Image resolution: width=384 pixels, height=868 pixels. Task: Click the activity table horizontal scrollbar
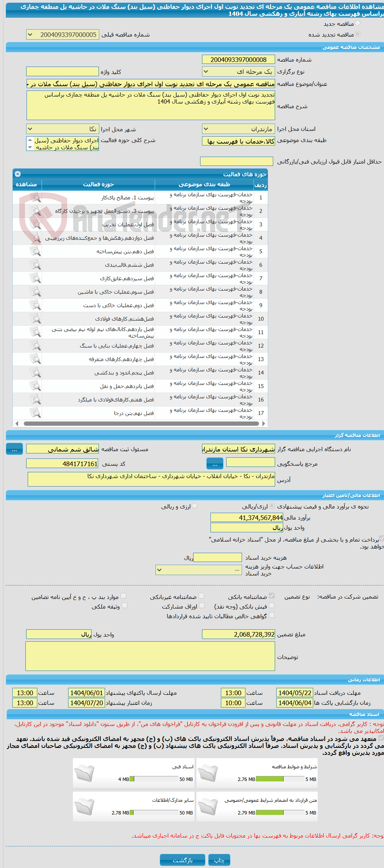click(140, 423)
